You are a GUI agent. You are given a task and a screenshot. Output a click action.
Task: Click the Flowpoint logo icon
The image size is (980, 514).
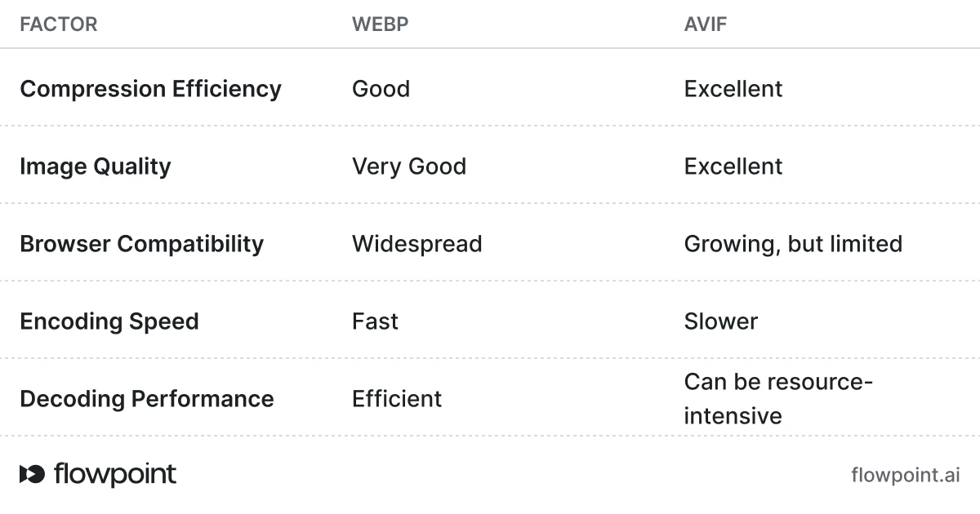(x=33, y=474)
